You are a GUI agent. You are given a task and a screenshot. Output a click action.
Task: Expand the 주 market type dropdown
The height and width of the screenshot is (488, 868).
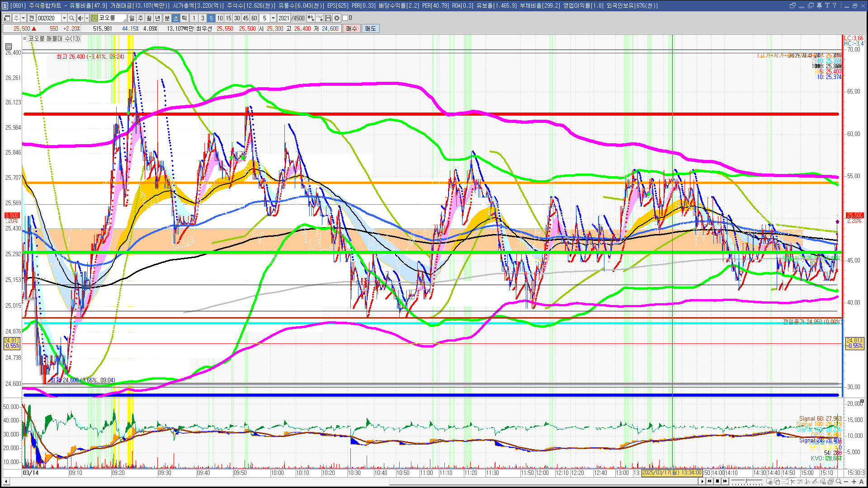pyautogui.click(x=24, y=18)
